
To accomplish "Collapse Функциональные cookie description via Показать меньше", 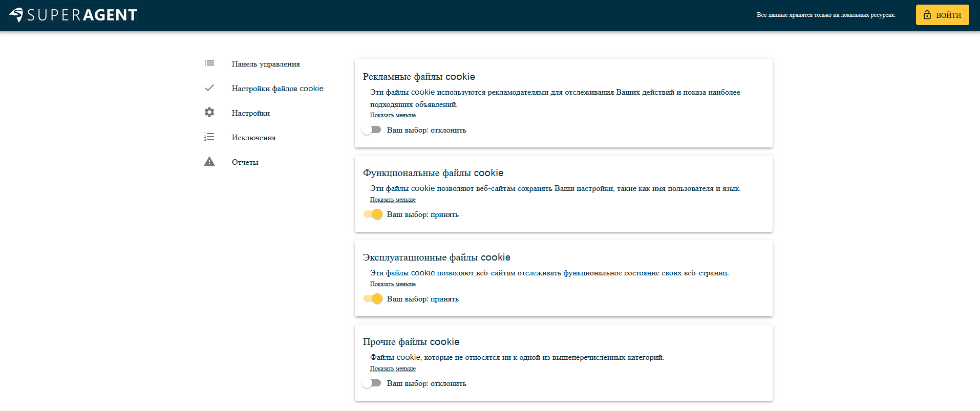I will pyautogui.click(x=393, y=200).
